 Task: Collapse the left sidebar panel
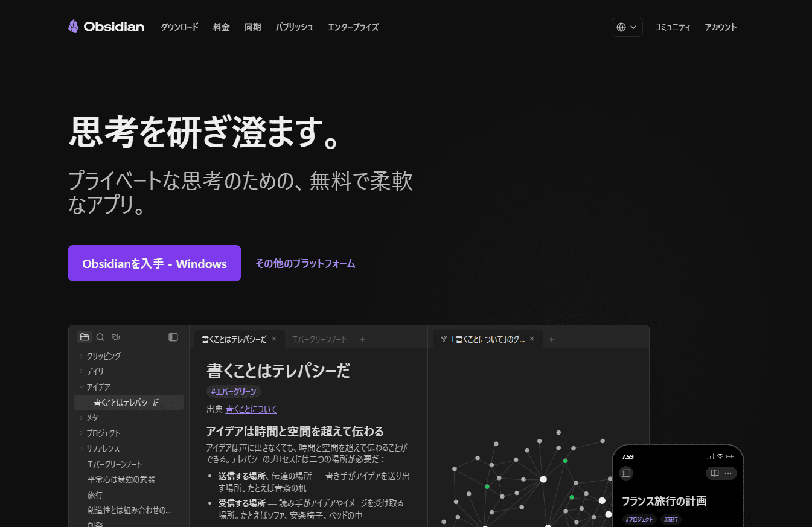point(173,337)
